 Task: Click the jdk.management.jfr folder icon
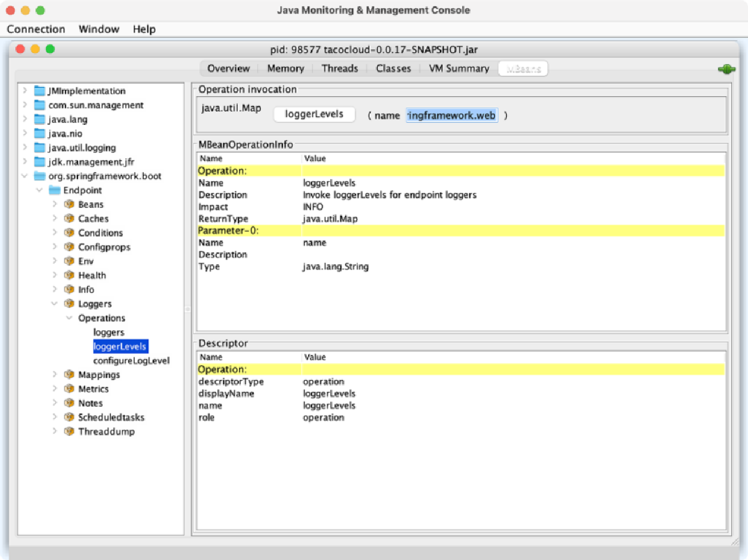click(x=39, y=162)
